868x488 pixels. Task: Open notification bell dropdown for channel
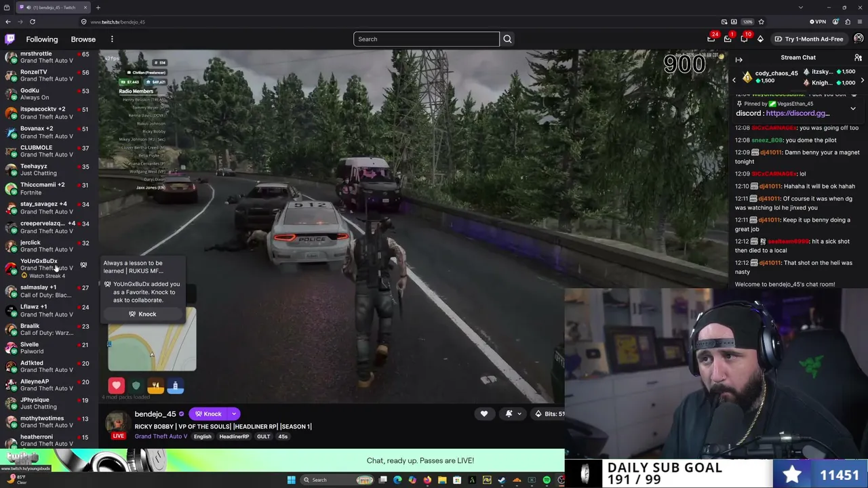click(513, 414)
